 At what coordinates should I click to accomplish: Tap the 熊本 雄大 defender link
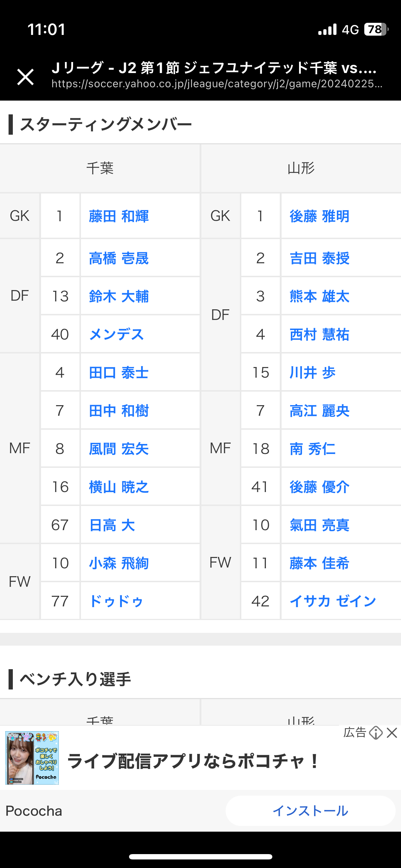tap(319, 296)
